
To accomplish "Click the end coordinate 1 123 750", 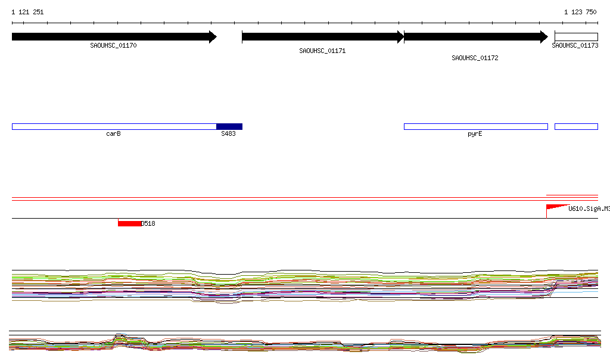I will (580, 12).
